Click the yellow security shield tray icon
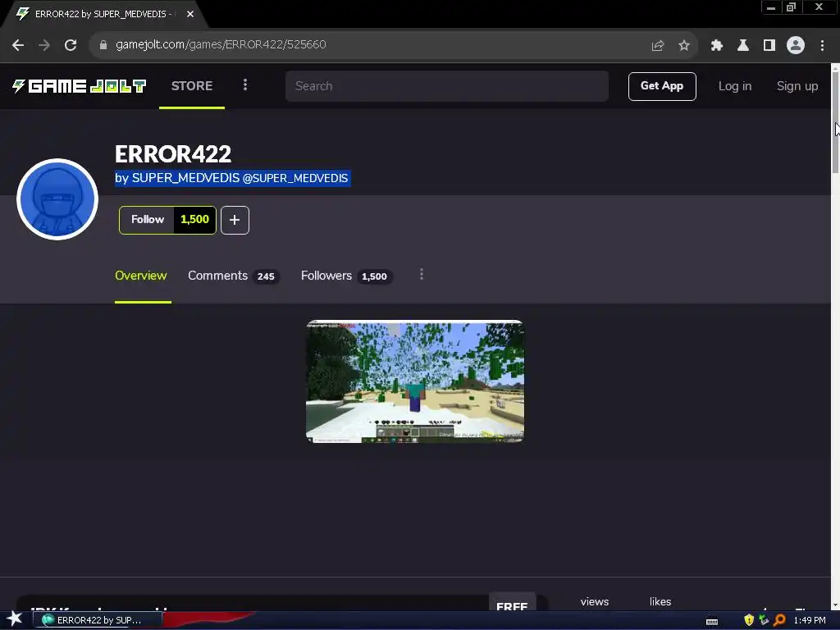 [x=749, y=620]
